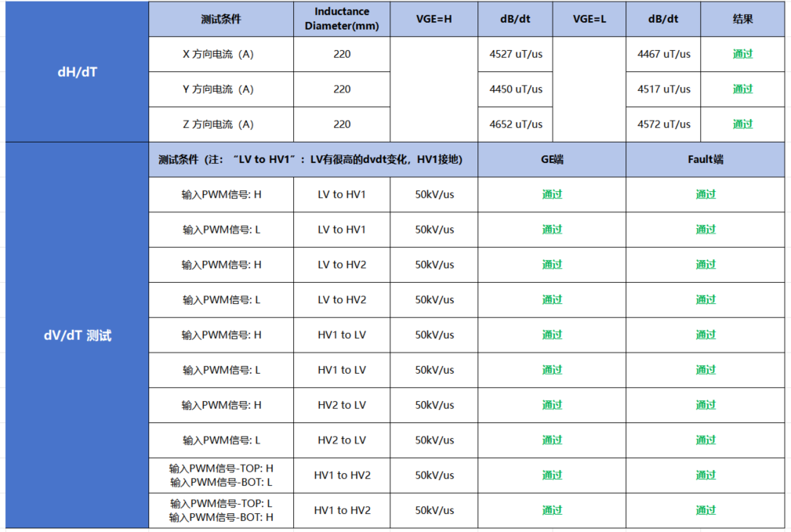Screen dimensions: 791x532
Task: Select the HV2 to LV cell for PWM H
Action: click(342, 405)
